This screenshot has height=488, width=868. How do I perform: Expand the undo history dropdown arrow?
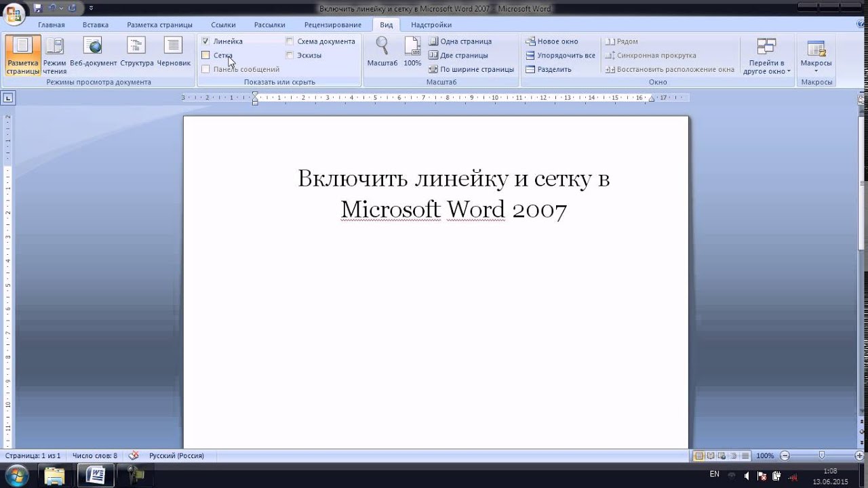[x=60, y=8]
